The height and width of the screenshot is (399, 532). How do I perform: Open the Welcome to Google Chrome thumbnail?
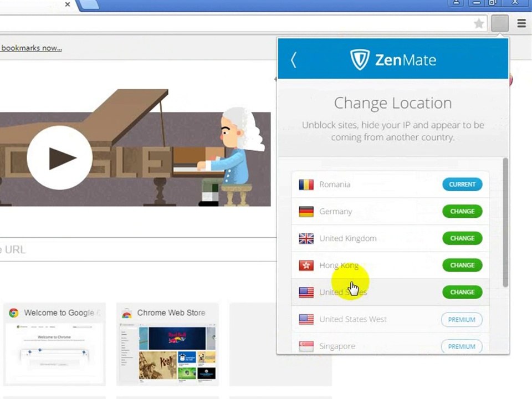click(x=55, y=344)
